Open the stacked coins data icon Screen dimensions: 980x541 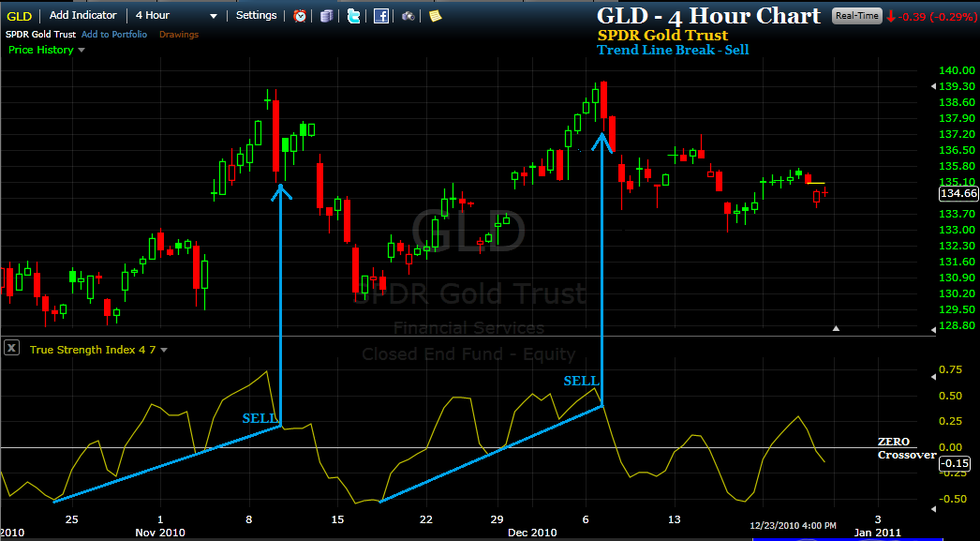click(327, 16)
